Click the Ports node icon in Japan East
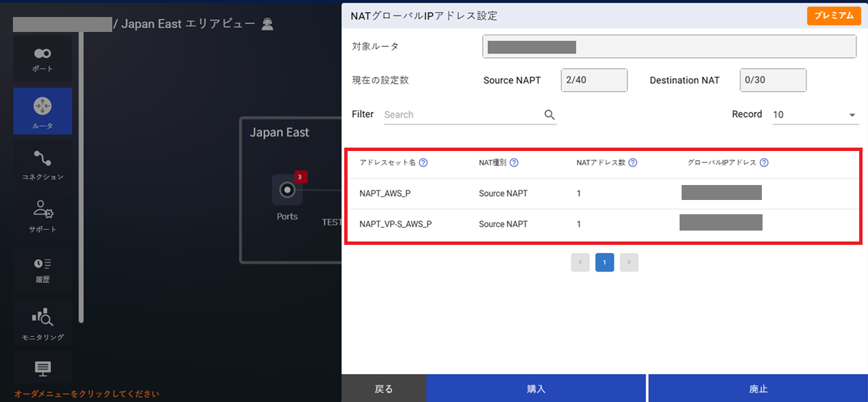The height and width of the screenshot is (402, 868). click(x=287, y=190)
